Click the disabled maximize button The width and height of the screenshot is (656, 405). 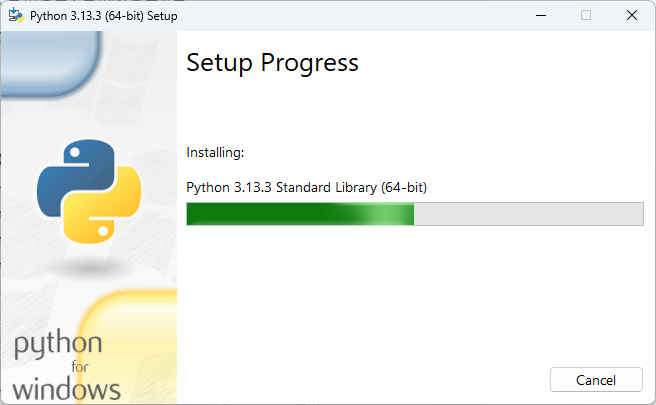point(586,15)
